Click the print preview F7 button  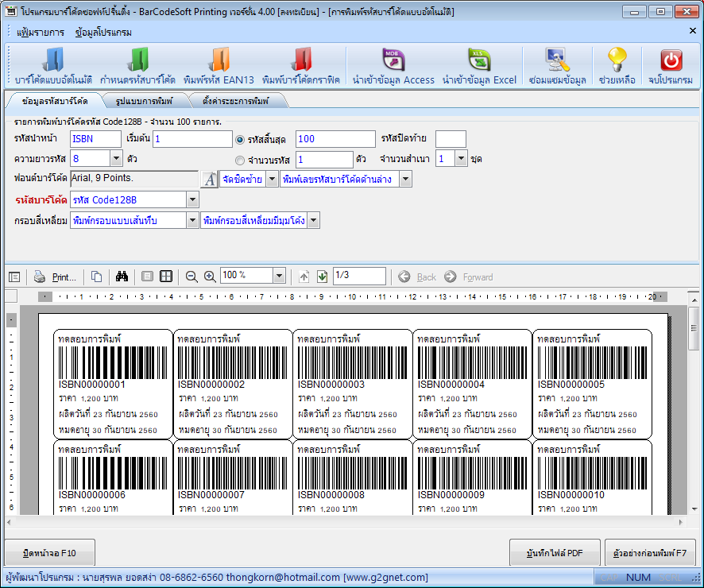pyautogui.click(x=650, y=552)
